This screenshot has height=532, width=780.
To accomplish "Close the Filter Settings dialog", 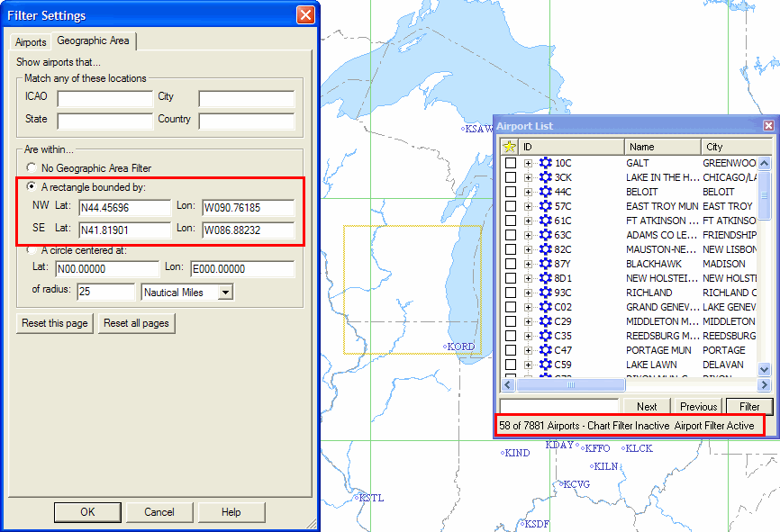I will (305, 15).
